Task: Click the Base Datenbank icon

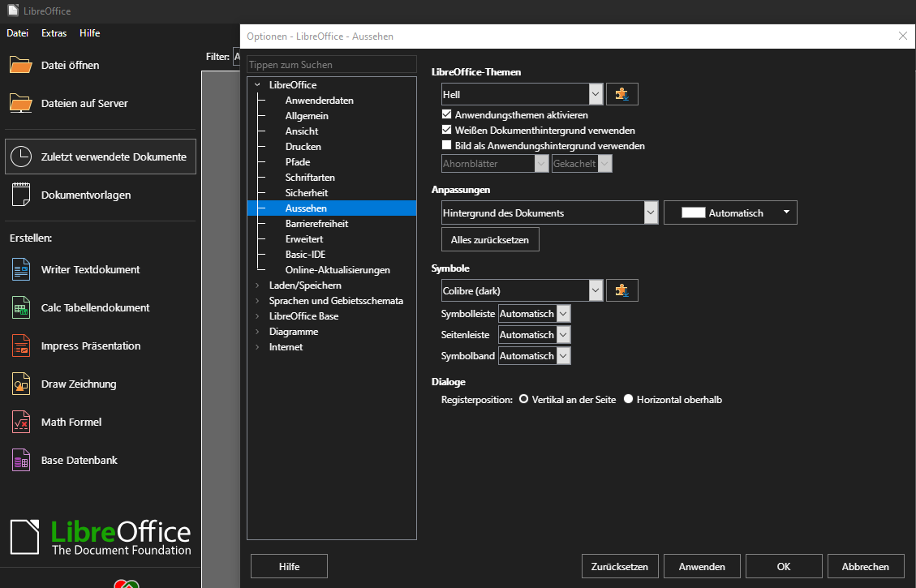Action: pos(21,460)
